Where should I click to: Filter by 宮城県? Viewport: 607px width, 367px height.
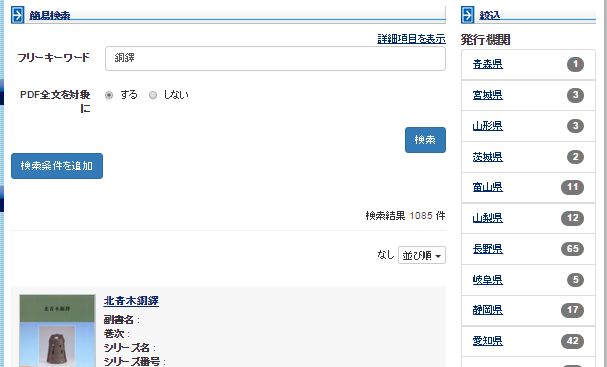point(487,95)
